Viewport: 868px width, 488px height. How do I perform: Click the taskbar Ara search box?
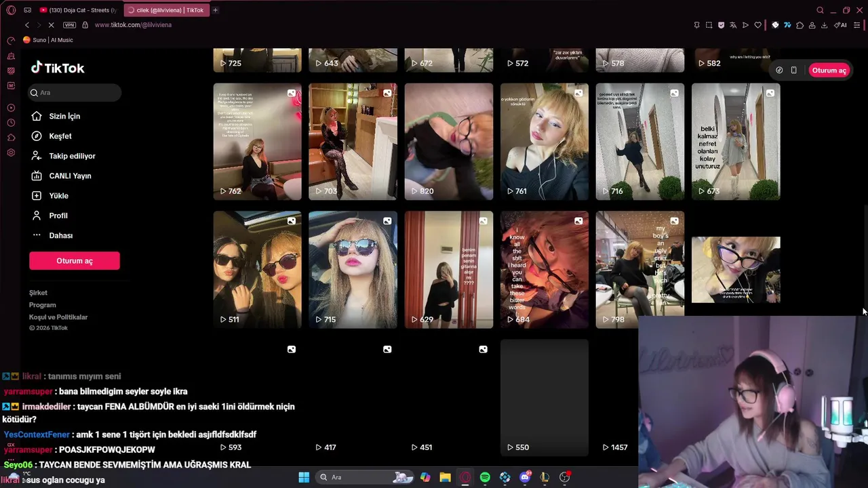click(x=366, y=477)
